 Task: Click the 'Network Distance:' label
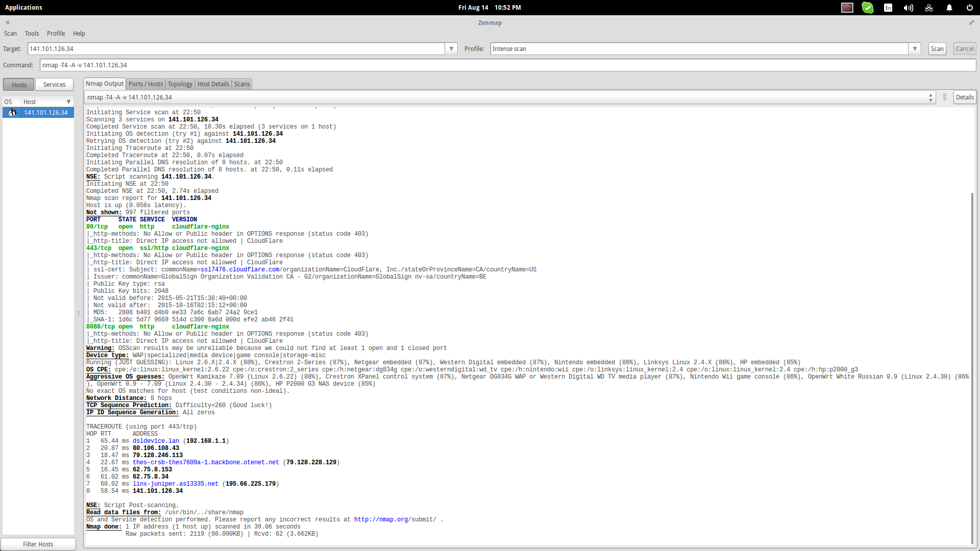[x=116, y=398]
